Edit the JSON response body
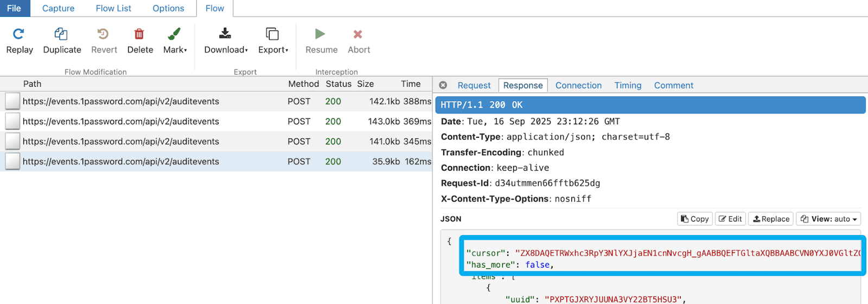Viewport: 868px width, 304px height. [x=730, y=219]
